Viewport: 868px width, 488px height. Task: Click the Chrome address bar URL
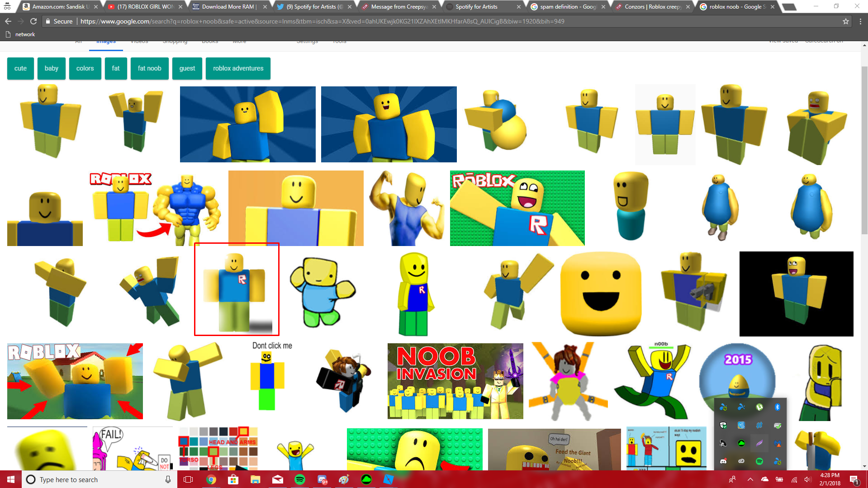point(322,21)
